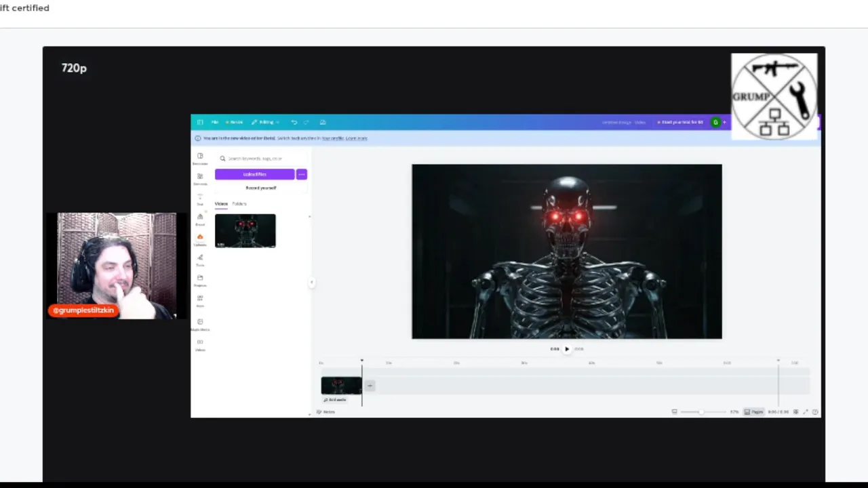The height and width of the screenshot is (488, 868).
Task: Open the Templates sidebar panel
Action: pyautogui.click(x=200, y=159)
